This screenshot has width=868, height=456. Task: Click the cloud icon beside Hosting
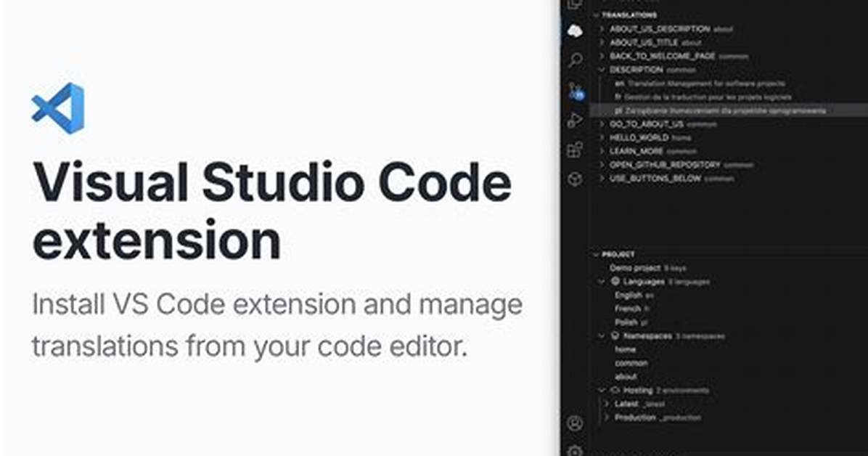(615, 390)
